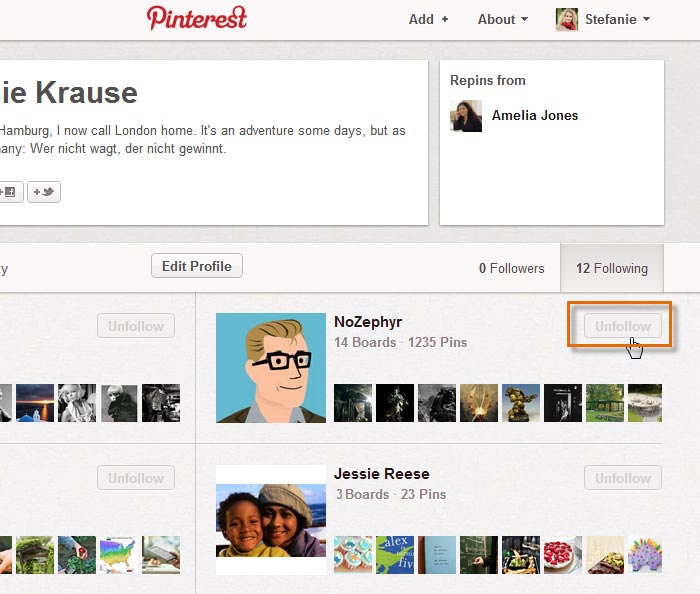Screen dimensions: 700x594
Task: Open NoZephyr profile name link
Action: pos(368,322)
